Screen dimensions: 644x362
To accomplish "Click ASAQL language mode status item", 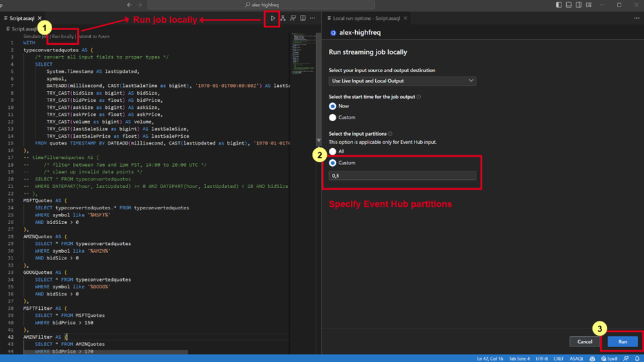I will 576,359.
